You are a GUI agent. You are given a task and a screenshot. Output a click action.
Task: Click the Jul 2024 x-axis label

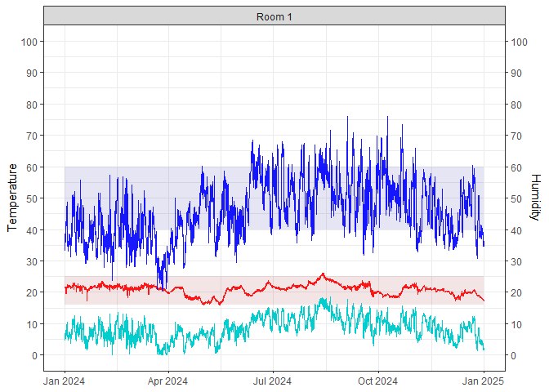pos(272,381)
